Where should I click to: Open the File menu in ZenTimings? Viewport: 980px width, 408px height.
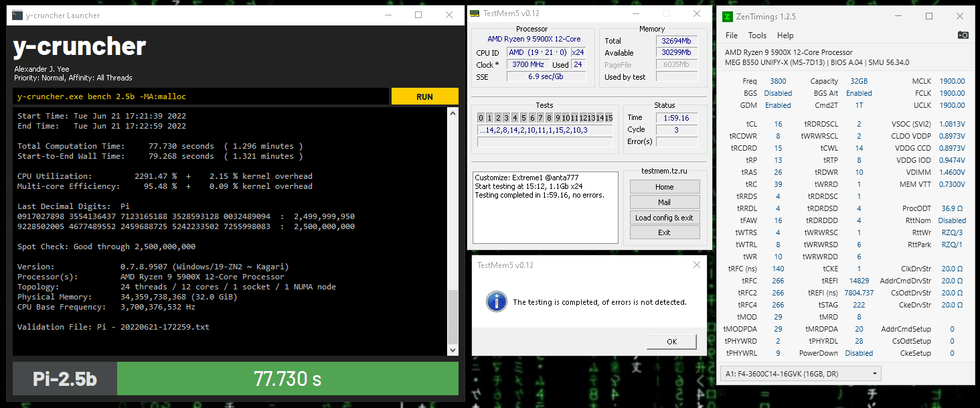[732, 36]
